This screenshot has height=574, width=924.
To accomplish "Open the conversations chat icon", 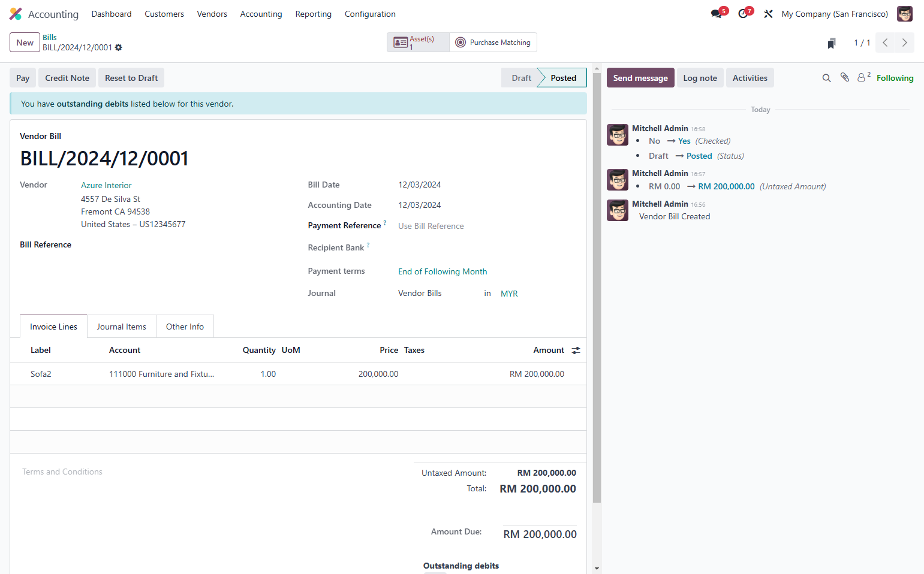I will (717, 14).
